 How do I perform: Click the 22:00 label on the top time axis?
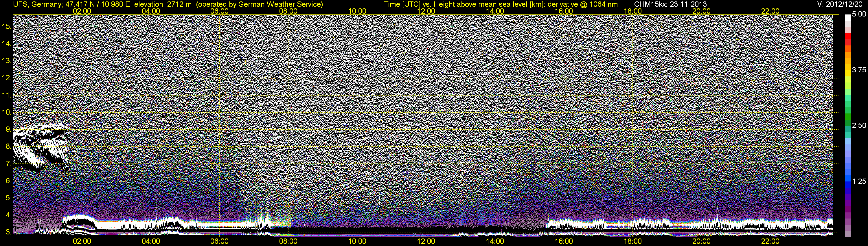pos(770,11)
